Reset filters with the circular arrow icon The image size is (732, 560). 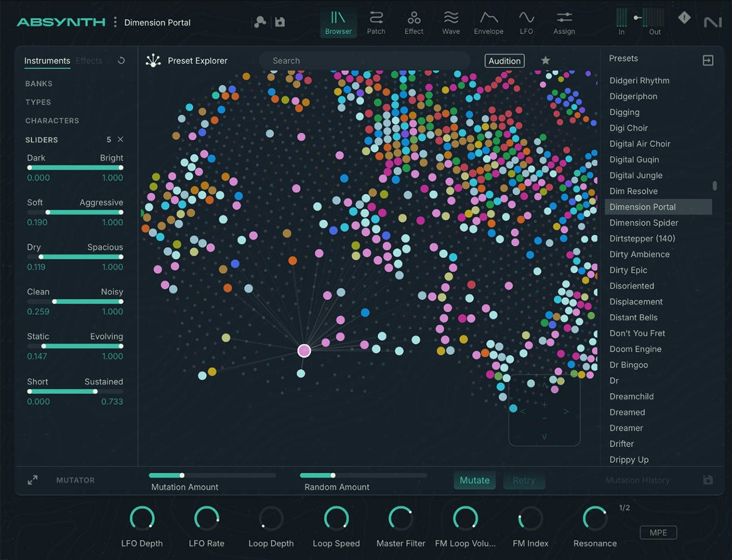point(121,60)
